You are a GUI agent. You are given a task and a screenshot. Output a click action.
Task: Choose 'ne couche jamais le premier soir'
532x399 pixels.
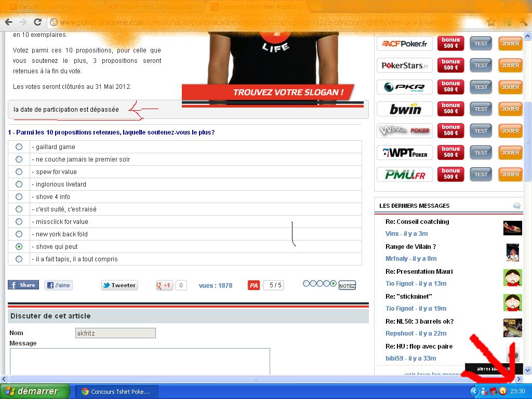tap(19, 159)
